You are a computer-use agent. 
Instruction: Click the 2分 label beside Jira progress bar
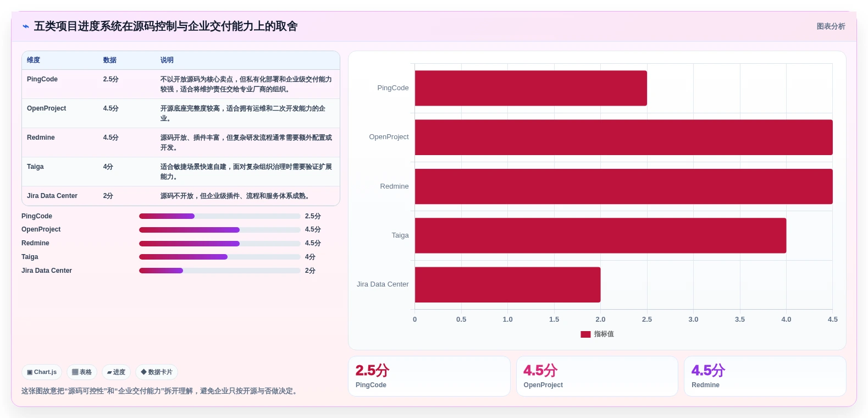310,271
